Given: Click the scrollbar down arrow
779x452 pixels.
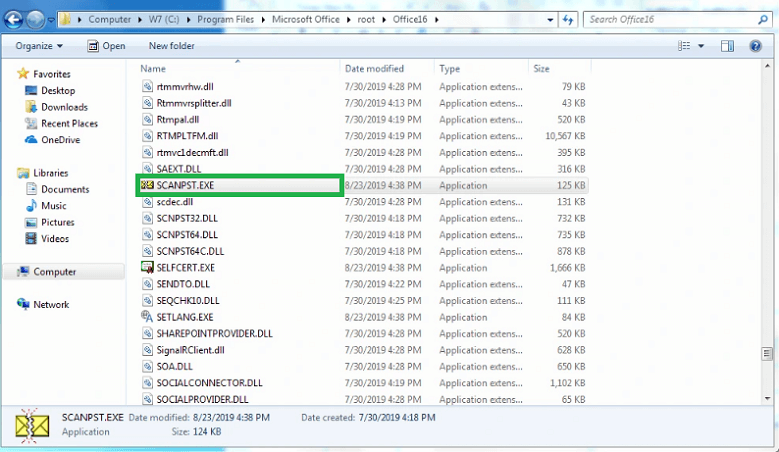Looking at the screenshot, I should click(x=767, y=398).
